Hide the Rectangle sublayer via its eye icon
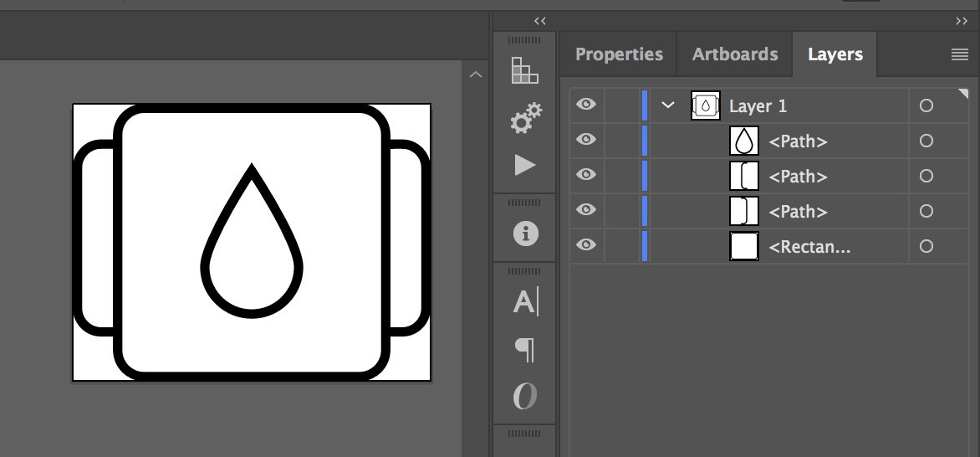980x457 pixels. (587, 245)
